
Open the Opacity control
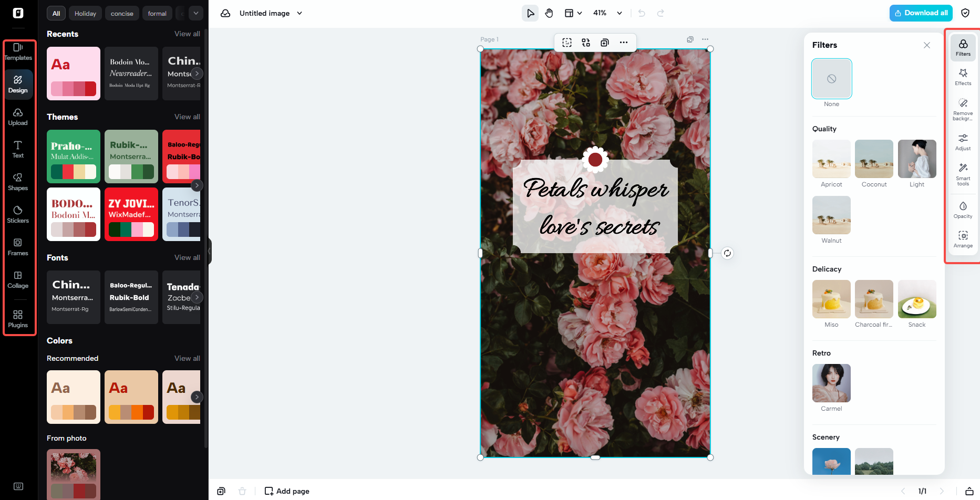(x=963, y=210)
